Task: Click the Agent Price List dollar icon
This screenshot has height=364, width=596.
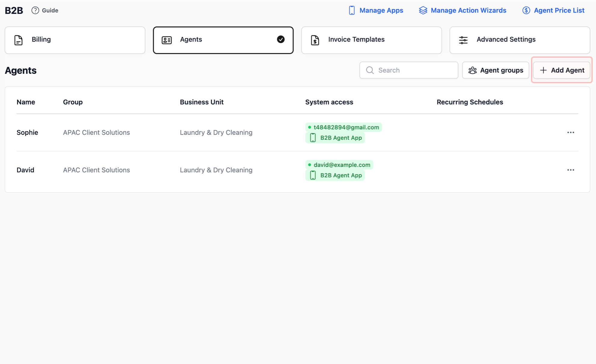Action: coord(526,11)
